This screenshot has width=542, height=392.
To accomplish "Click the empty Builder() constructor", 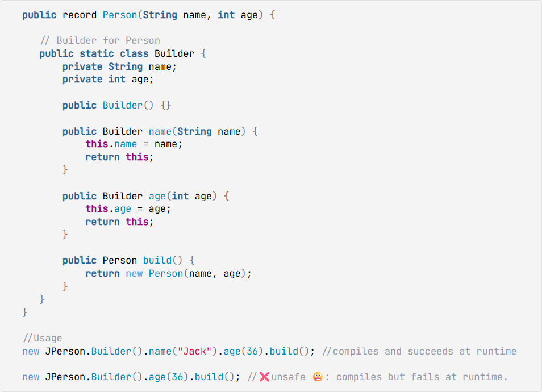I will [117, 105].
